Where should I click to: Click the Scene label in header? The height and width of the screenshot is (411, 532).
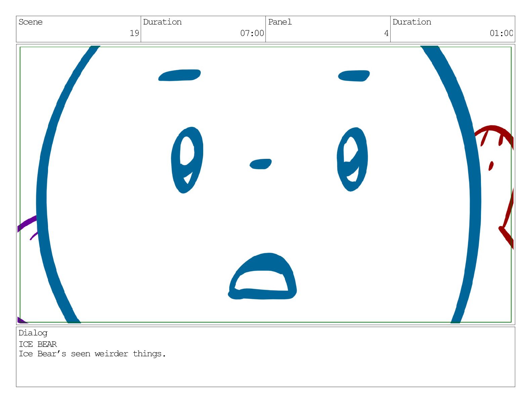point(31,22)
